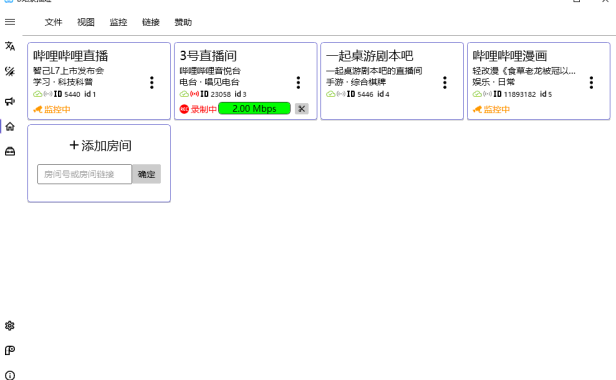Open settings gear in sidebar
The width and height of the screenshot is (616, 380).
(x=10, y=326)
